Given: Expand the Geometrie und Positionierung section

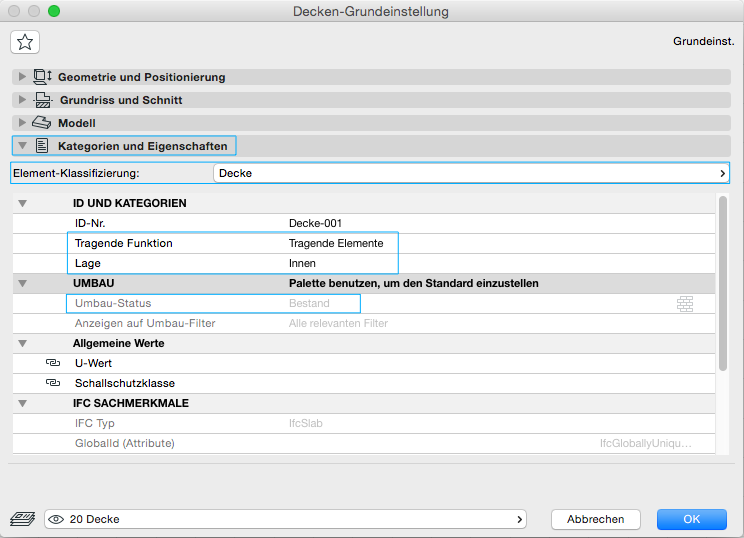Looking at the screenshot, I should pos(23,77).
